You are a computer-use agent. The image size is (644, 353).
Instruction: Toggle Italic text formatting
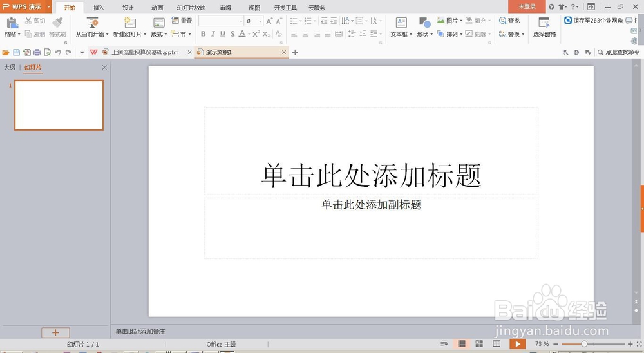pyautogui.click(x=213, y=34)
